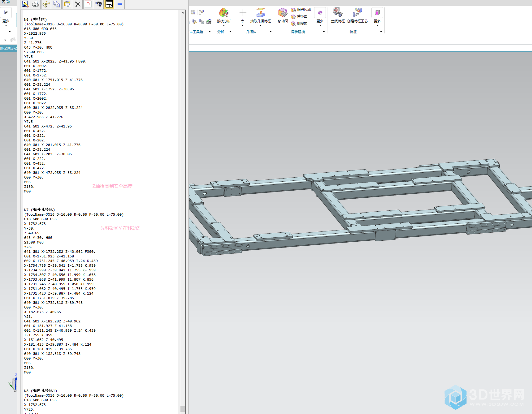Open Create Feature Process (创建特征工艺)
The image size is (532, 414).
pos(357,15)
